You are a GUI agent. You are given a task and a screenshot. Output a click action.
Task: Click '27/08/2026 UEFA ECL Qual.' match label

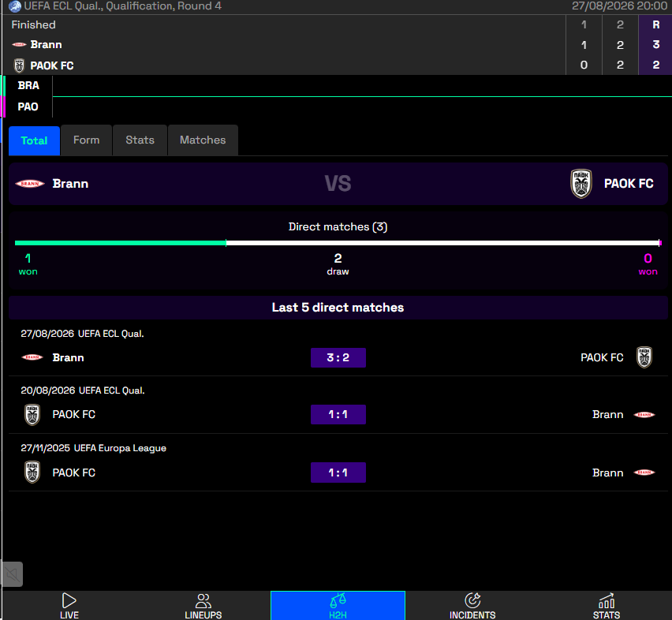click(82, 334)
